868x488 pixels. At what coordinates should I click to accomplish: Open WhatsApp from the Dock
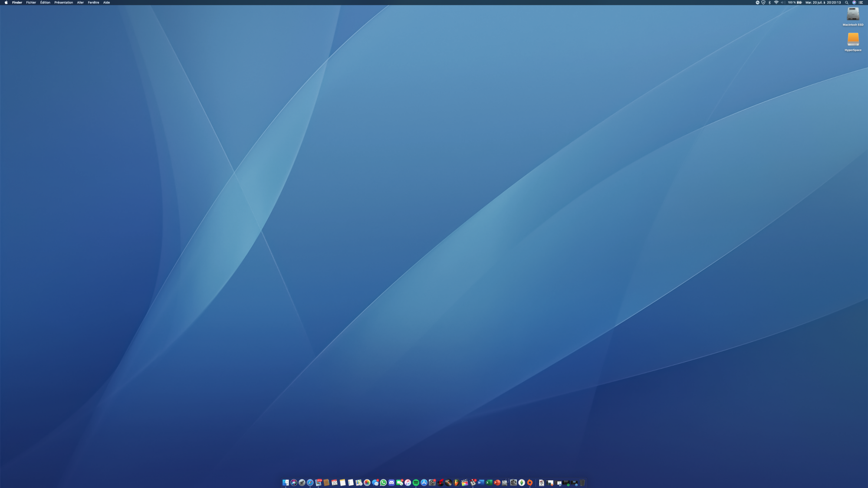(x=383, y=482)
